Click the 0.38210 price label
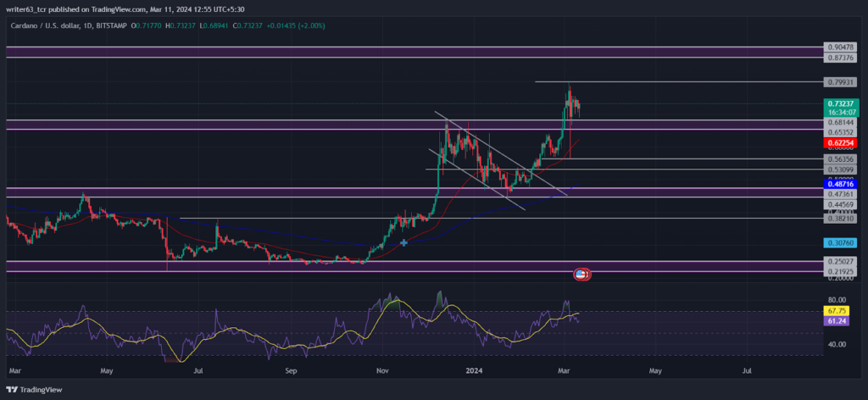Viewport: 868px width, 400px height. click(x=840, y=219)
